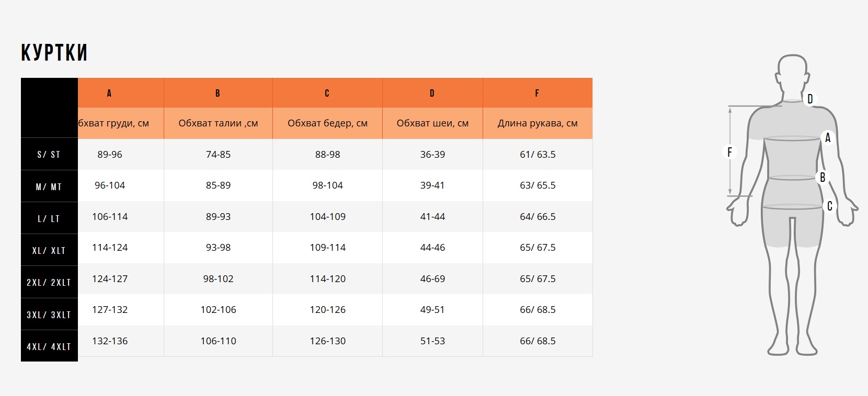Click the Обхват талии ,см column label
Screen dimensions: 868x396
coord(218,123)
